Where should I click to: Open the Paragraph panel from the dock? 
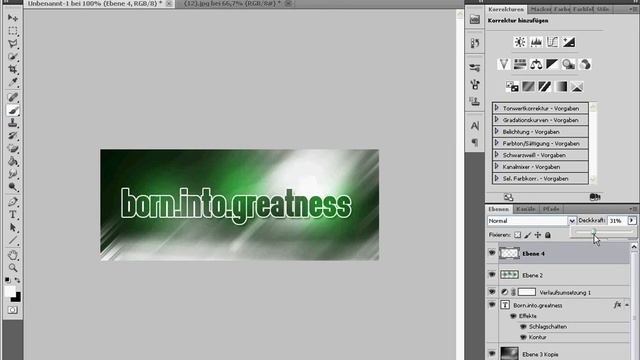(x=475, y=142)
